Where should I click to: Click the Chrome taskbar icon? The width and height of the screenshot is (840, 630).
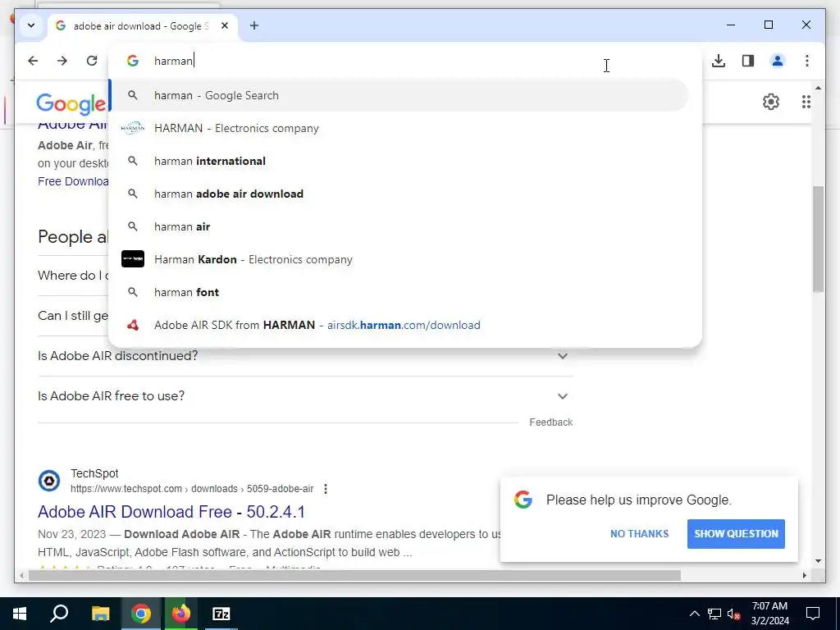click(x=140, y=614)
